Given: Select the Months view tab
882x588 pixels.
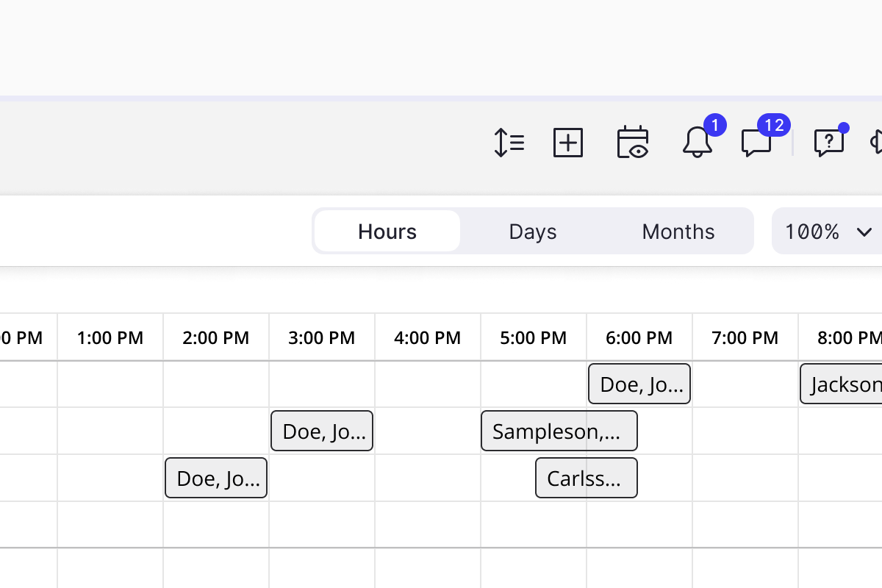Looking at the screenshot, I should click(x=678, y=232).
